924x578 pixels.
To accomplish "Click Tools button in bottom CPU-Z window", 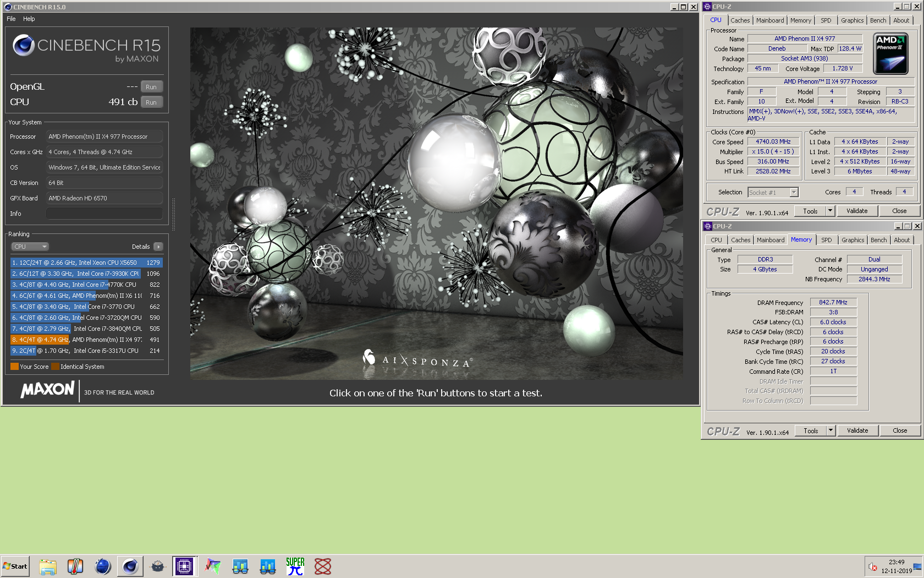I will (811, 430).
